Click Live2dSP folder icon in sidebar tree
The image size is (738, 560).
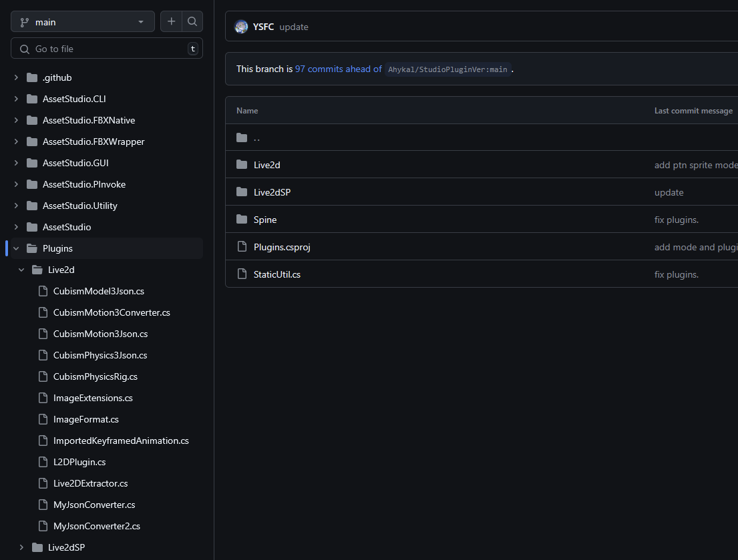tap(37, 547)
